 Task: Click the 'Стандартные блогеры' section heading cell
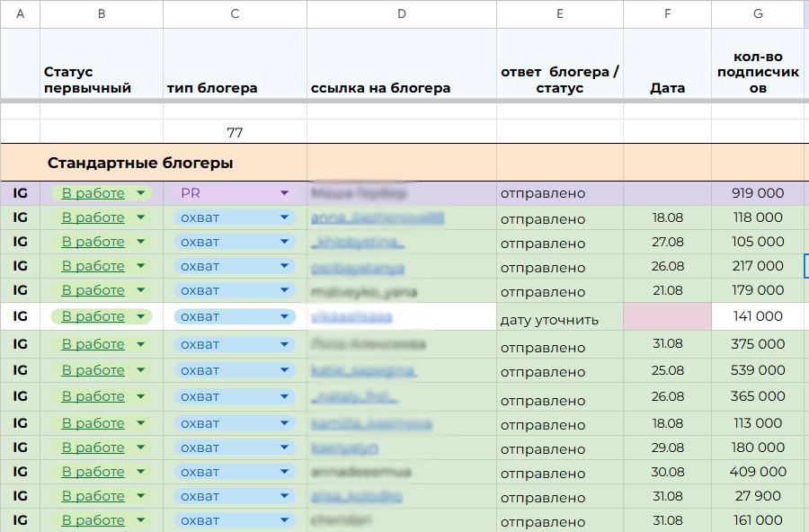coord(140,164)
